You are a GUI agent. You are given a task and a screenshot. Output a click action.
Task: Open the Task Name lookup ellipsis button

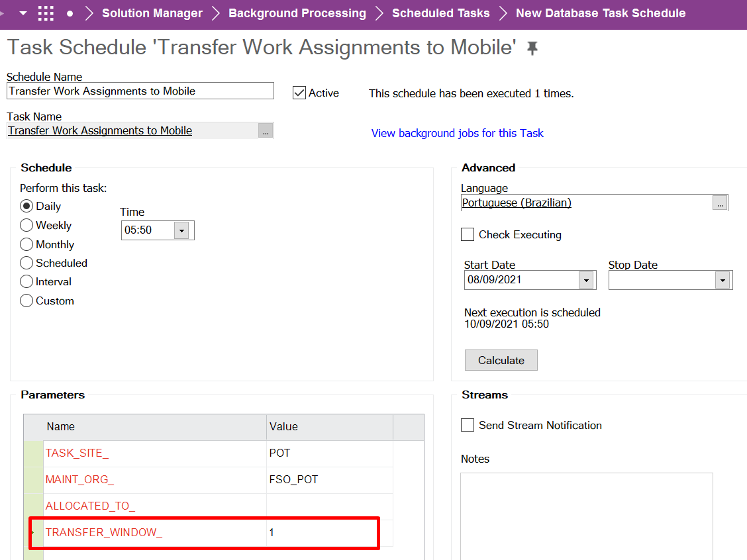[x=266, y=130]
